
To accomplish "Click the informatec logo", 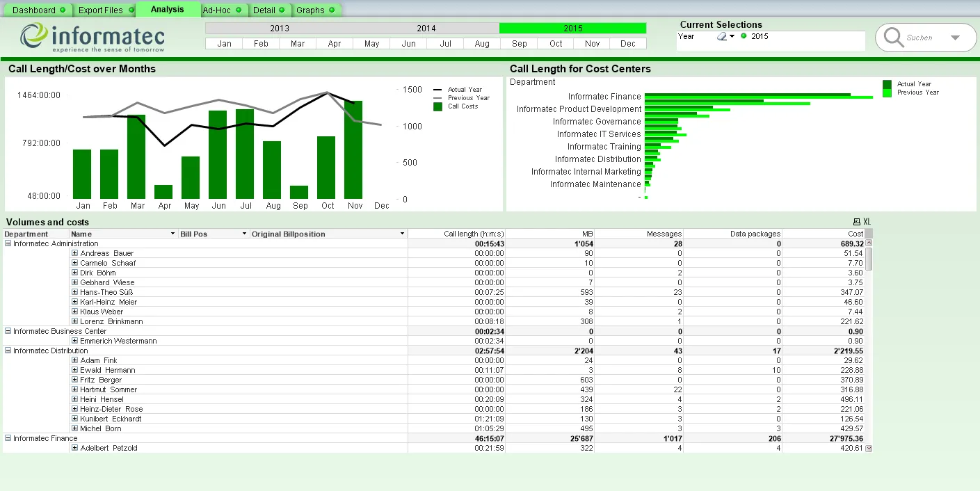I will pos(93,38).
